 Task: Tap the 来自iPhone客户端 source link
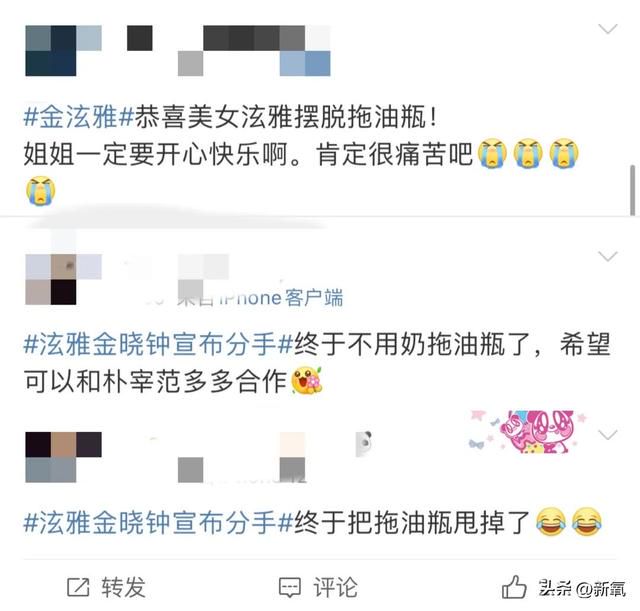(261, 298)
